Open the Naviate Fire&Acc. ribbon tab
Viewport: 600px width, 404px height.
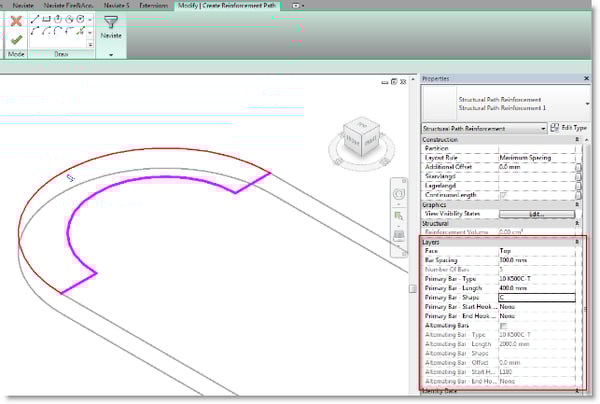pos(68,6)
